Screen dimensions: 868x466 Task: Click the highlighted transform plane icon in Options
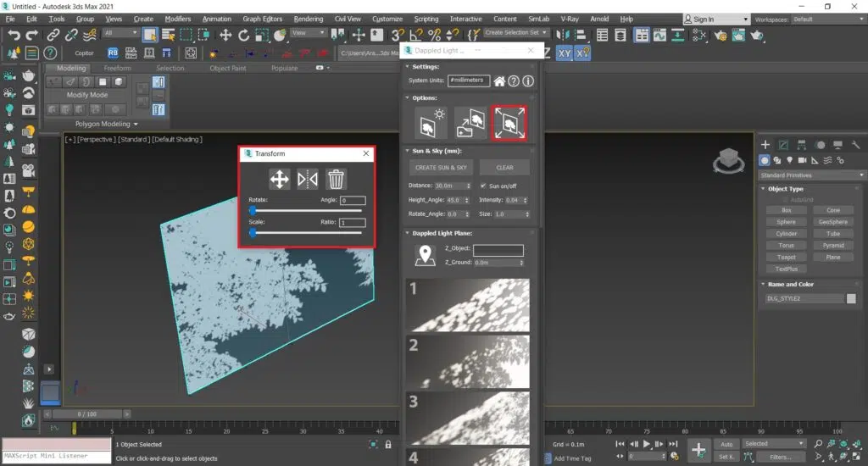510,124
